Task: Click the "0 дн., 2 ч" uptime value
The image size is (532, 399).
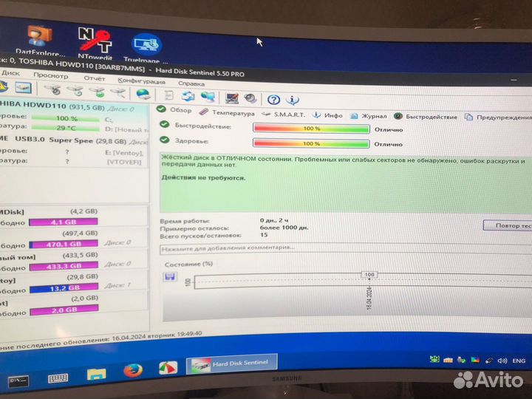Action: coord(274,220)
